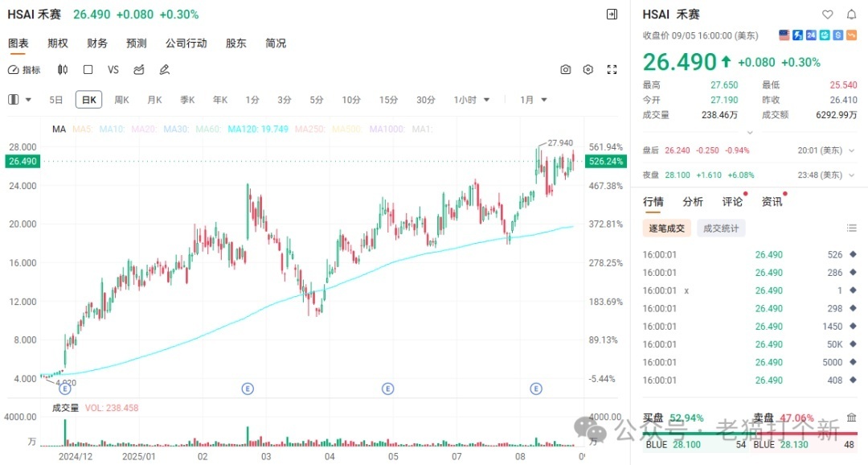Open the 评论 comments tab
This screenshot has height=465, width=868.
(732, 202)
